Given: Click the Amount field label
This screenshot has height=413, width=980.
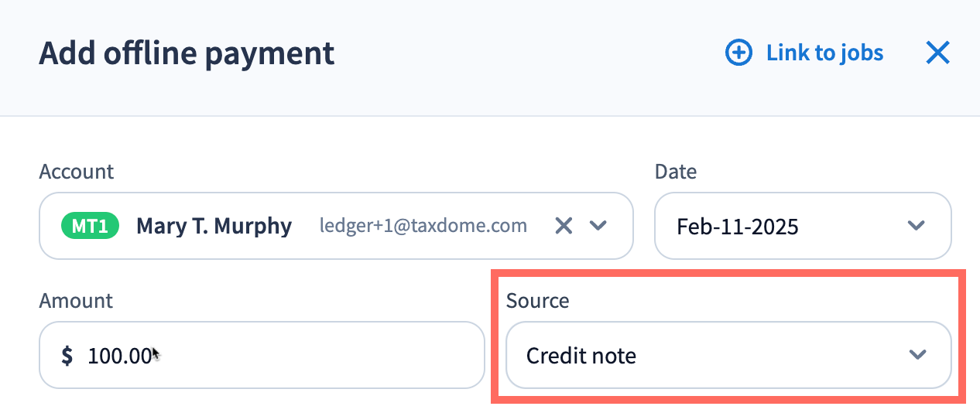Looking at the screenshot, I should (76, 300).
